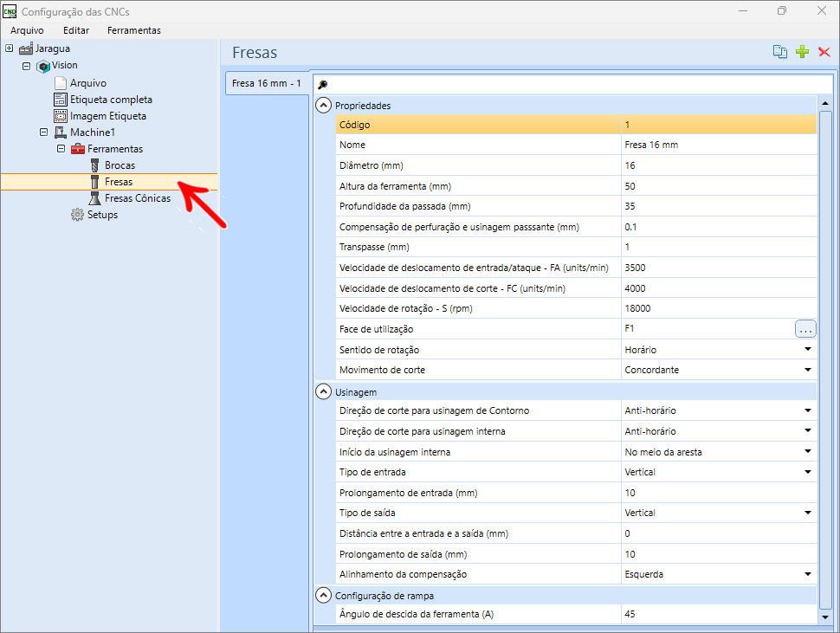Collapse the Usinagem section
This screenshot has width=840, height=633.
click(x=324, y=392)
